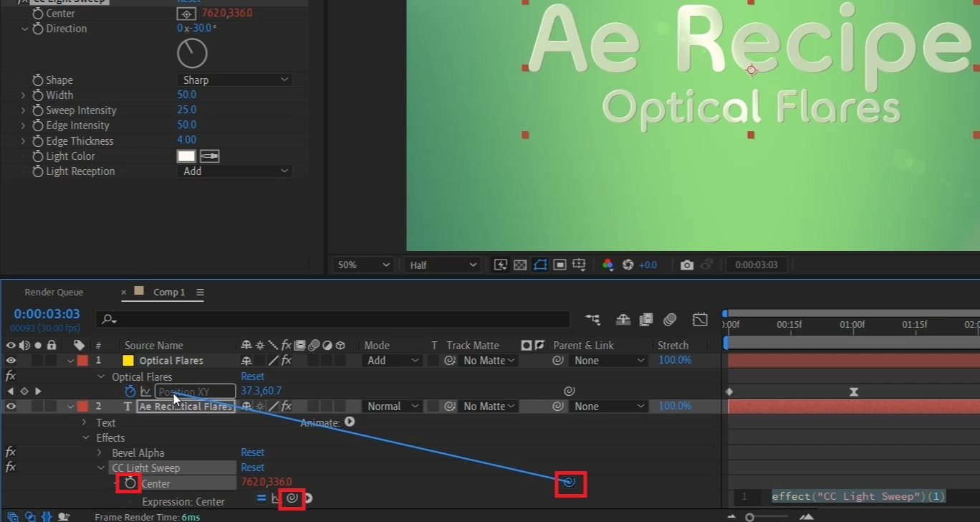Toggle Sweep Intensity stopwatch
Viewport: 980px width, 522px height.
[38, 110]
